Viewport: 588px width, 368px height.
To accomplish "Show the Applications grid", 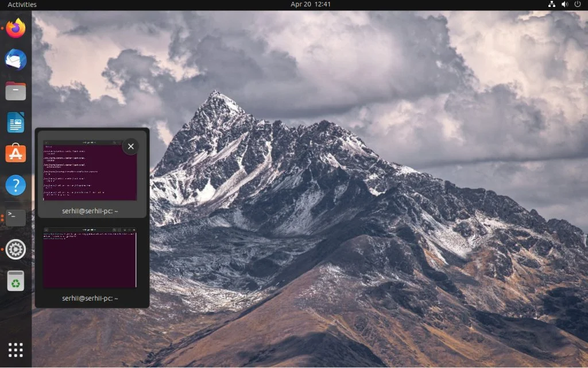I will click(x=14, y=349).
